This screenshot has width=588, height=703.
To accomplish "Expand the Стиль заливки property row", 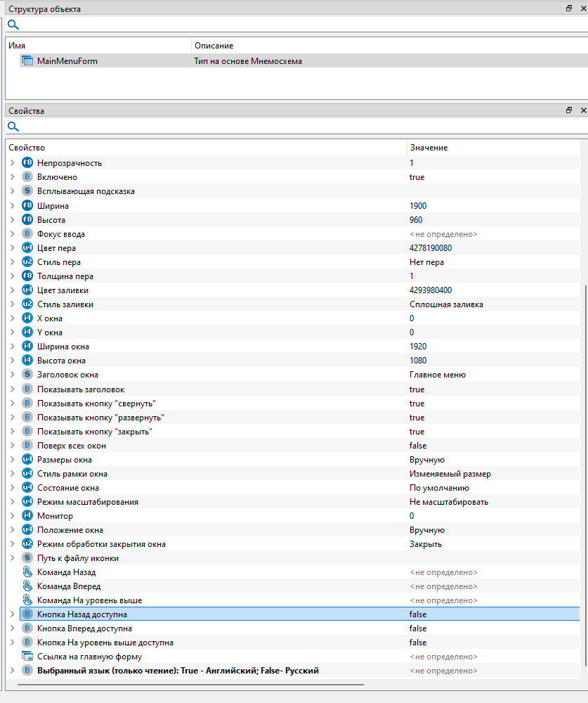I will pos(12,304).
